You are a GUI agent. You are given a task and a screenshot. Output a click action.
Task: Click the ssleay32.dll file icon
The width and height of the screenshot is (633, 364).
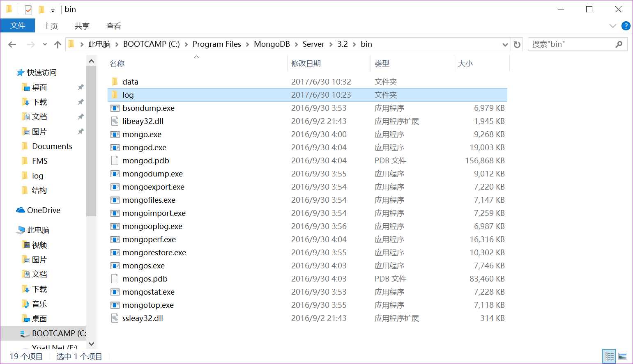click(115, 318)
